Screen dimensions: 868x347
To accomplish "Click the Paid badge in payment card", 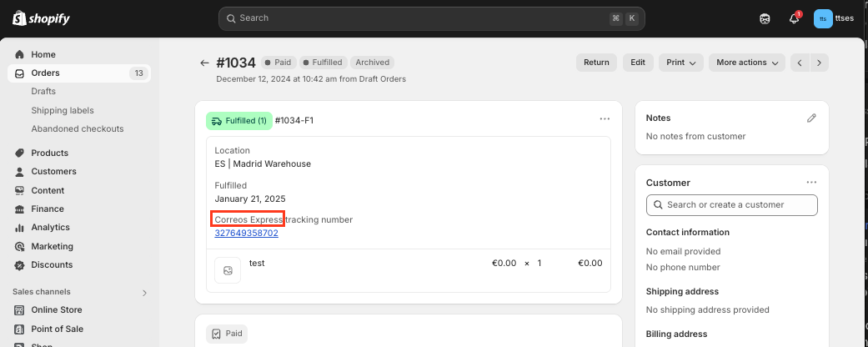I will click(227, 334).
